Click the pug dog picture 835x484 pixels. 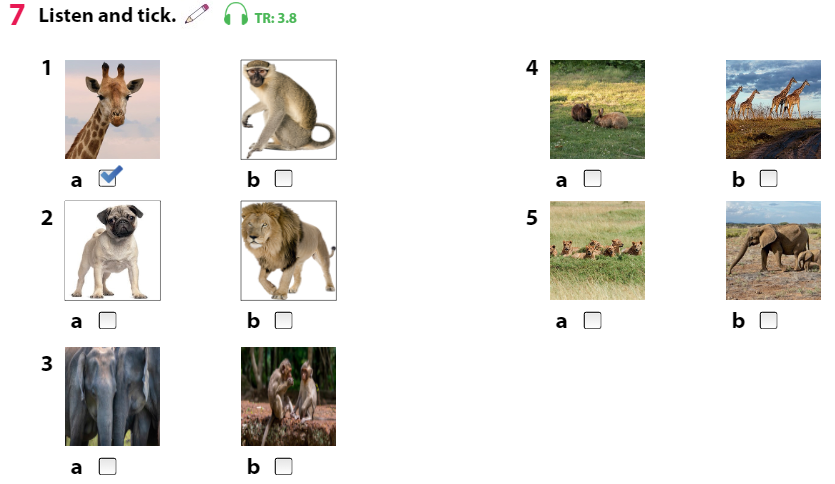pyautogui.click(x=112, y=251)
